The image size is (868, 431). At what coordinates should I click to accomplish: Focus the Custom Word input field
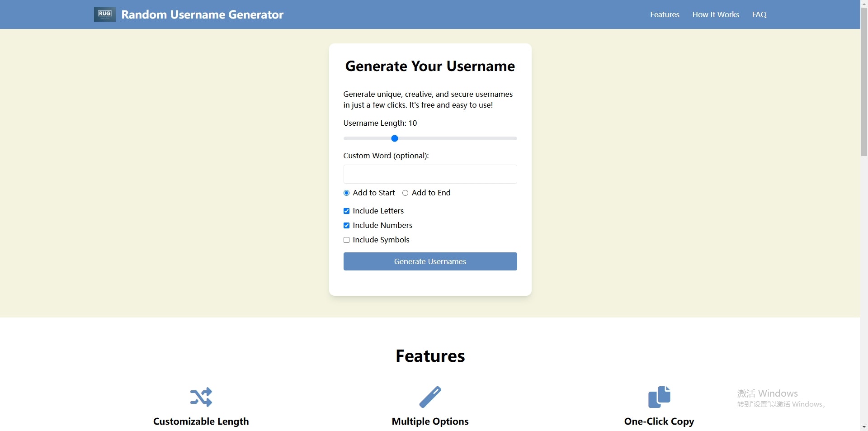click(430, 174)
